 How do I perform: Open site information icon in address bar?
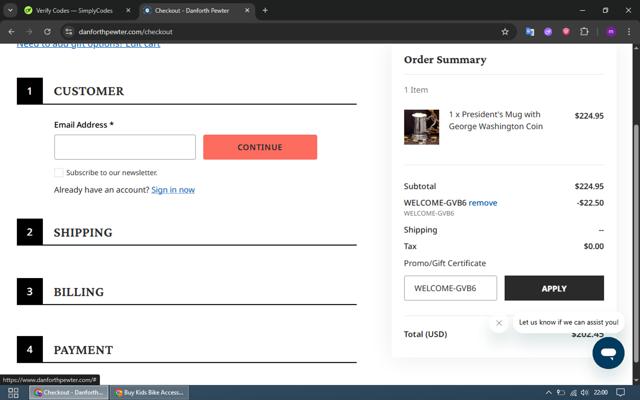pos(69,32)
